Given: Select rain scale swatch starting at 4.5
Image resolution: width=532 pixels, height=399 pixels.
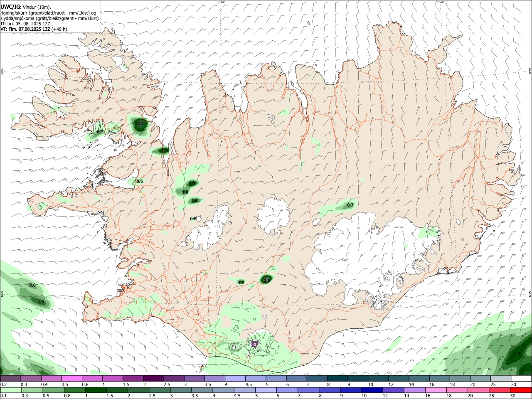Looking at the screenshot, I should pyautogui.click(x=245, y=390).
